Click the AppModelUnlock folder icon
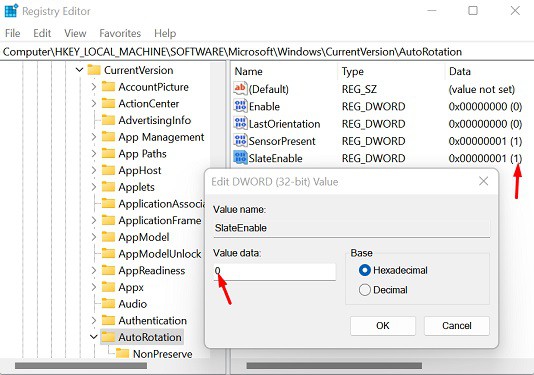This screenshot has height=375, width=534. tap(108, 253)
